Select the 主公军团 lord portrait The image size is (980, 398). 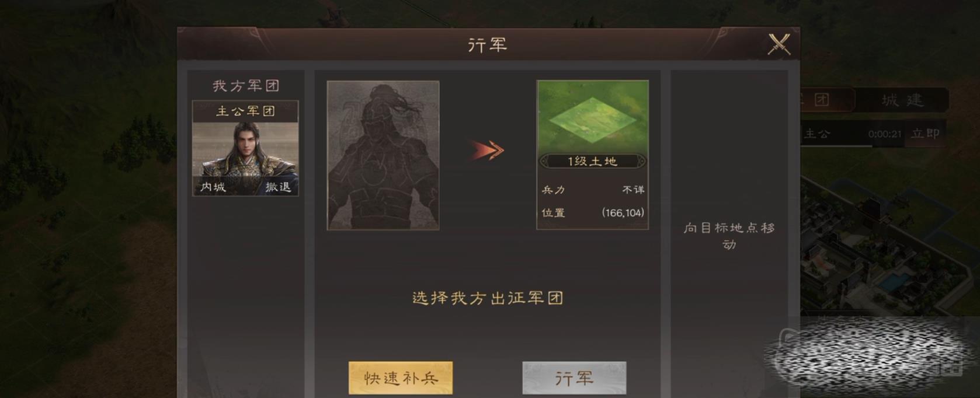click(245, 156)
